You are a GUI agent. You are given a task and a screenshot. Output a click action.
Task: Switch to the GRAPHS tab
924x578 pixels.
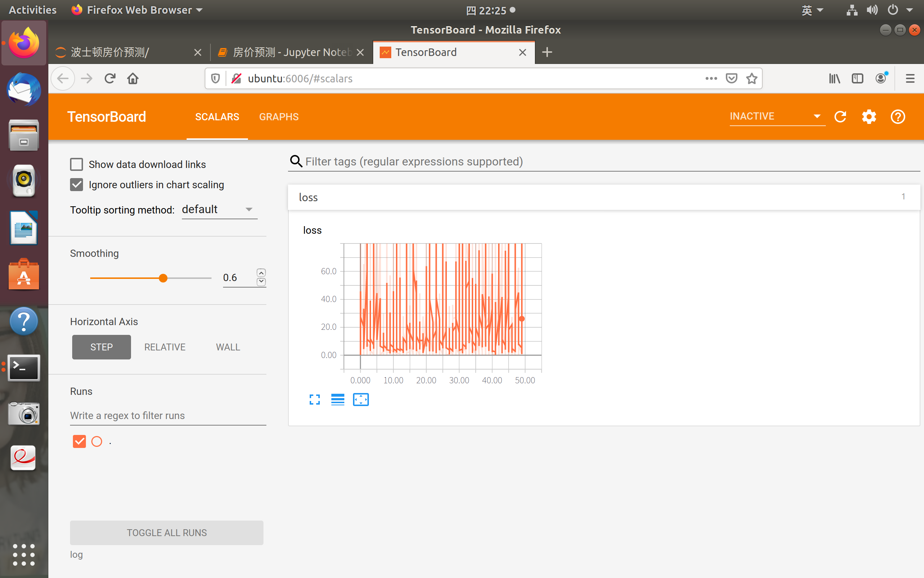279,117
